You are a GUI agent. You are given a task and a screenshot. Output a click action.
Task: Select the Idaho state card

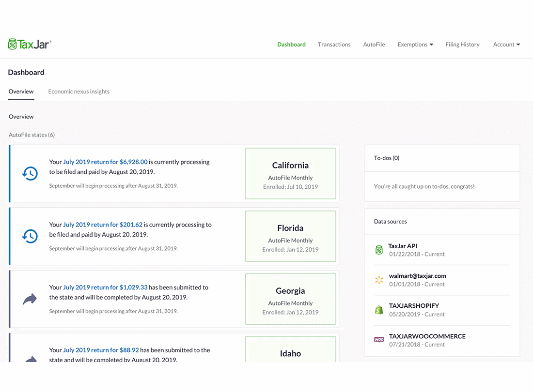pyautogui.click(x=290, y=349)
